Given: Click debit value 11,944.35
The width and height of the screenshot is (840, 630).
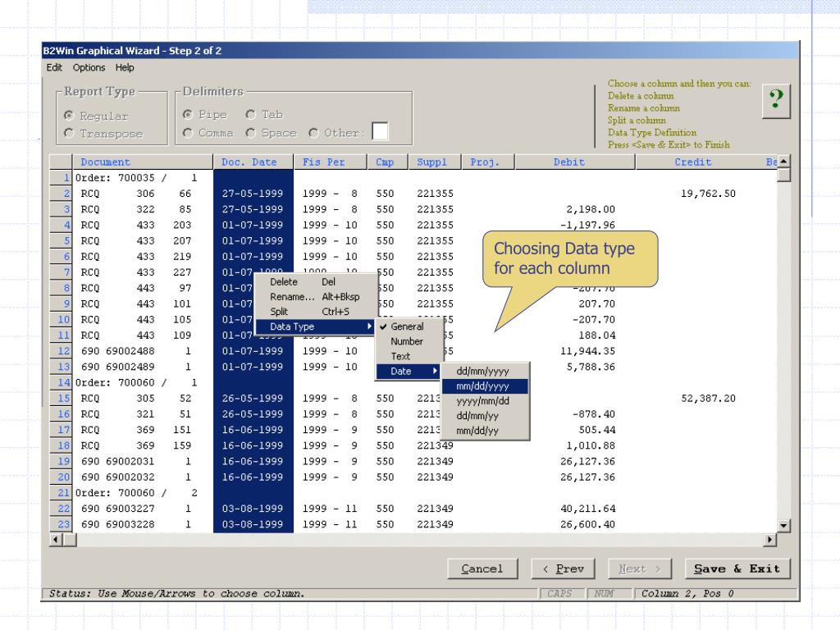Looking at the screenshot, I should point(587,351).
